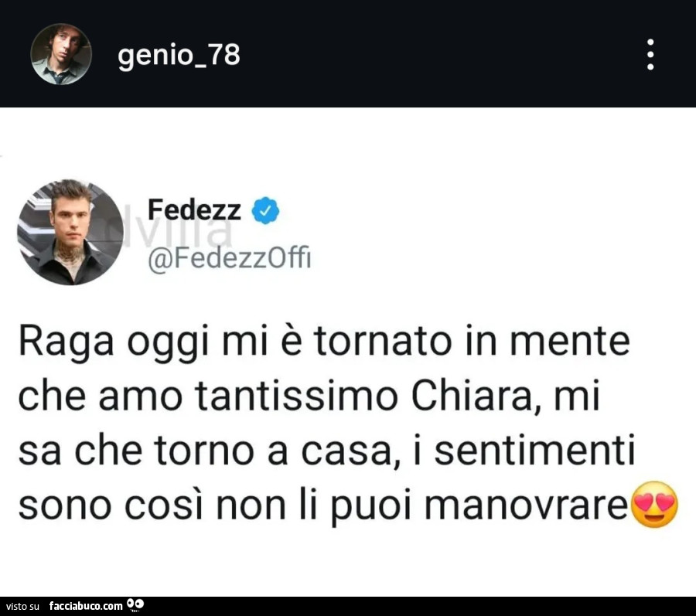Screen dimensions: 696x616
Task: Open genio_78 profile picture
Action: pos(61,54)
